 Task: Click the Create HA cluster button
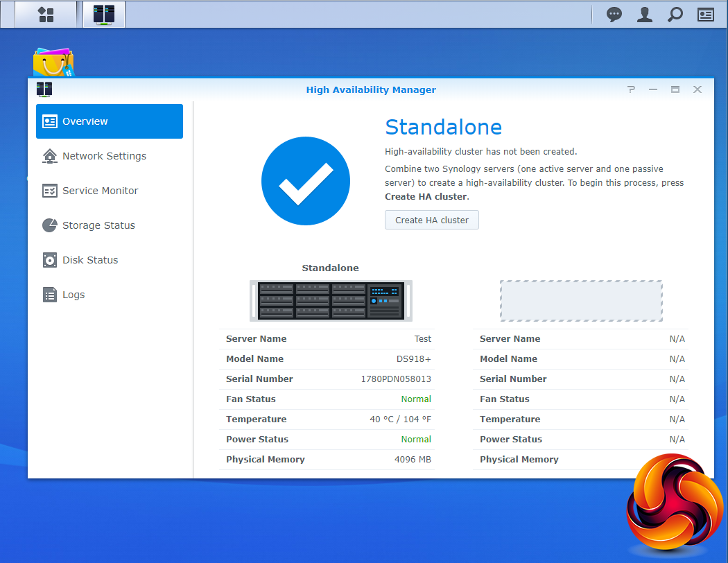pos(432,220)
